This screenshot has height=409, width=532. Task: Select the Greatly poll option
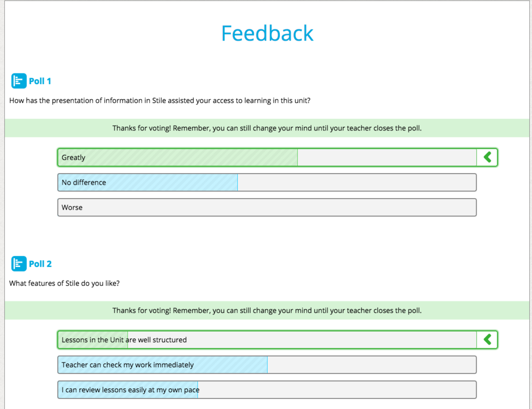coord(213,158)
